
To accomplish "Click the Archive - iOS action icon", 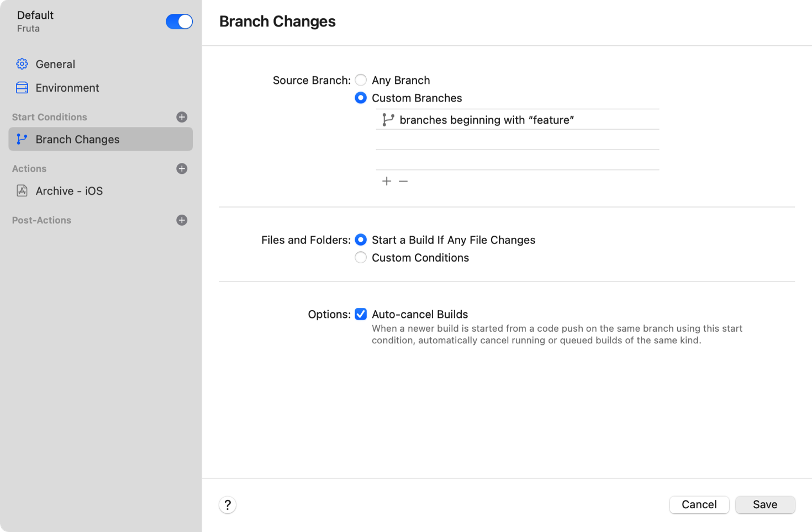I will [22, 190].
